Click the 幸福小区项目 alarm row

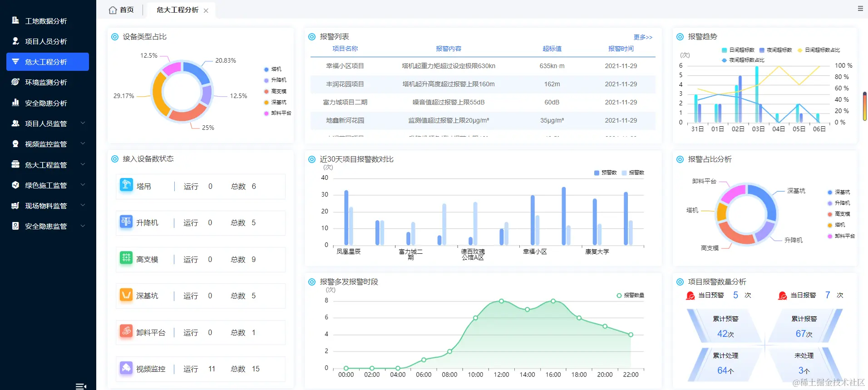point(483,66)
